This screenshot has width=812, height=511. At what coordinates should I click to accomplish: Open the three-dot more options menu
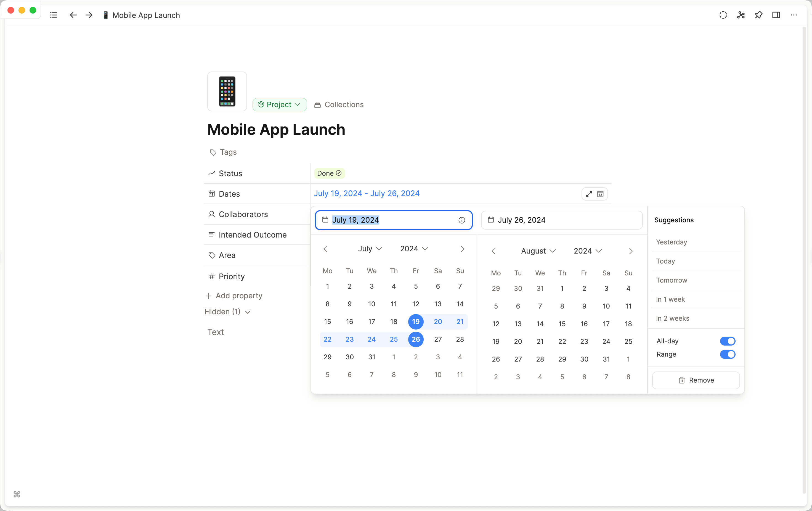[794, 15]
